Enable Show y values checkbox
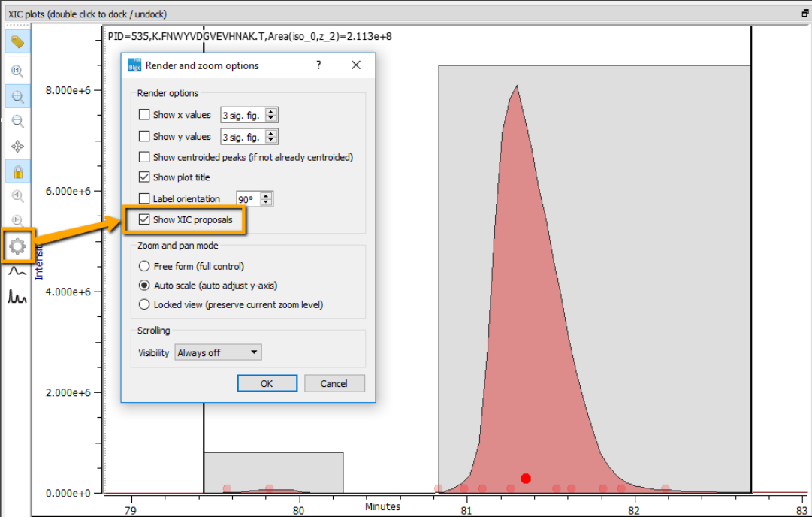Screen dimensions: 812x517 144,136
